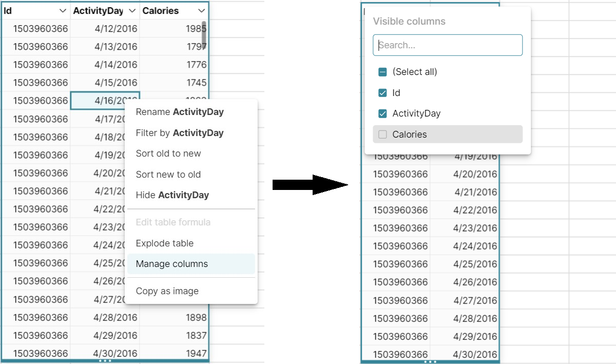Click the resize handle dots below right table
Viewport: 616px width, 364px height.
(x=430, y=361)
